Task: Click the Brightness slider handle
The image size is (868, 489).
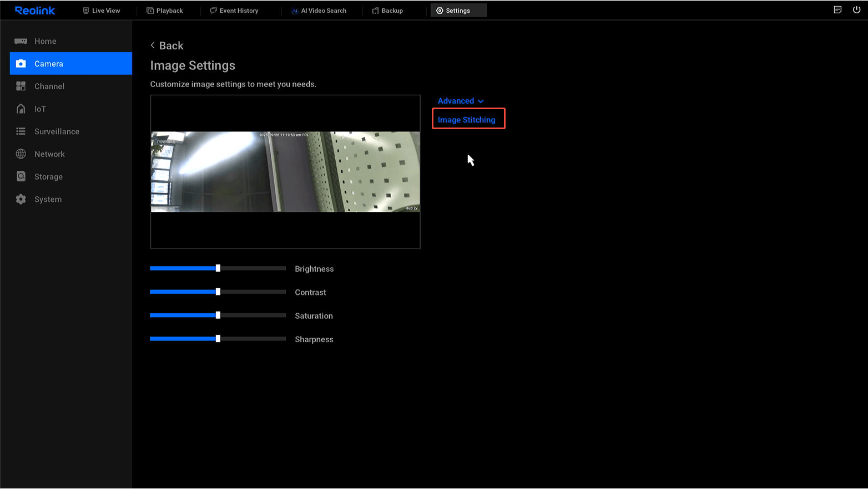Action: [218, 268]
